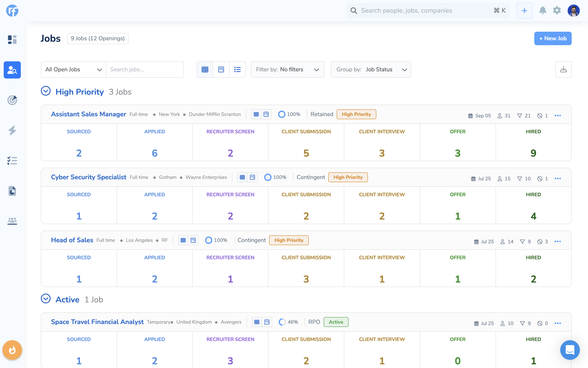The height and width of the screenshot is (368, 588).
Task: Open the reports document sidebar icon
Action: click(x=12, y=191)
